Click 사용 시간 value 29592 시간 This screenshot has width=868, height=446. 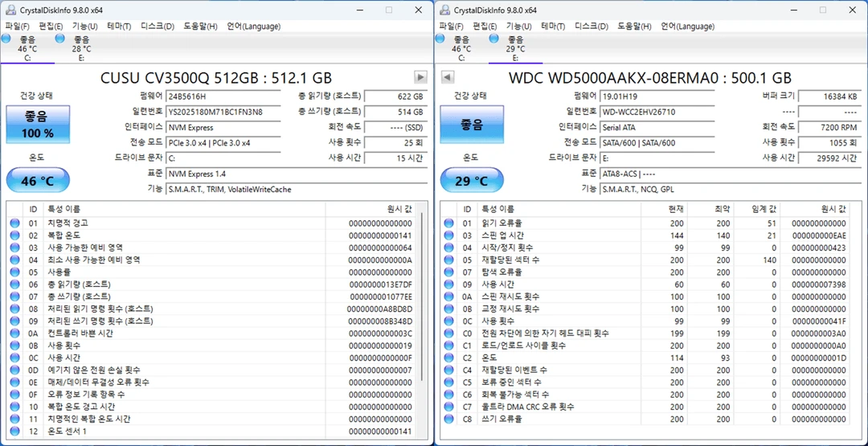[x=829, y=158]
